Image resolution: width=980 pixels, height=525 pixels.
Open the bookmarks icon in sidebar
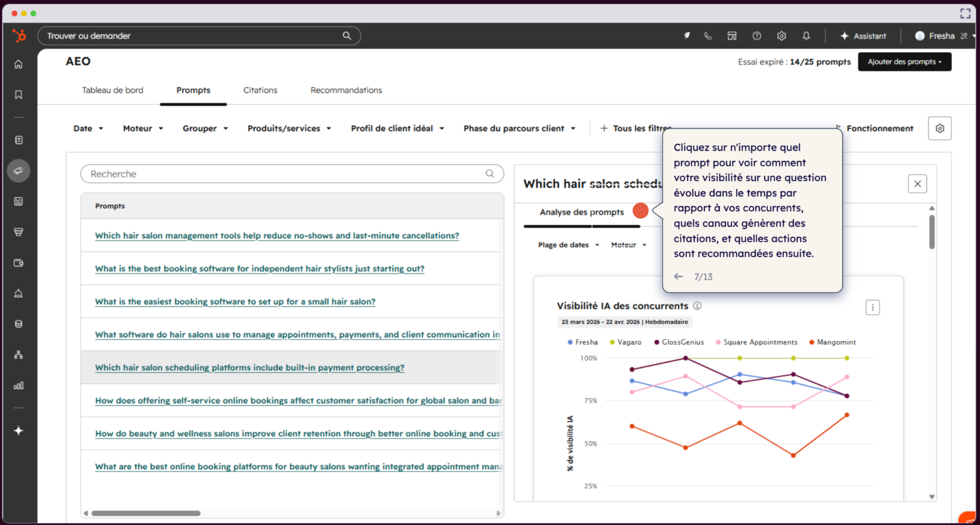19,94
